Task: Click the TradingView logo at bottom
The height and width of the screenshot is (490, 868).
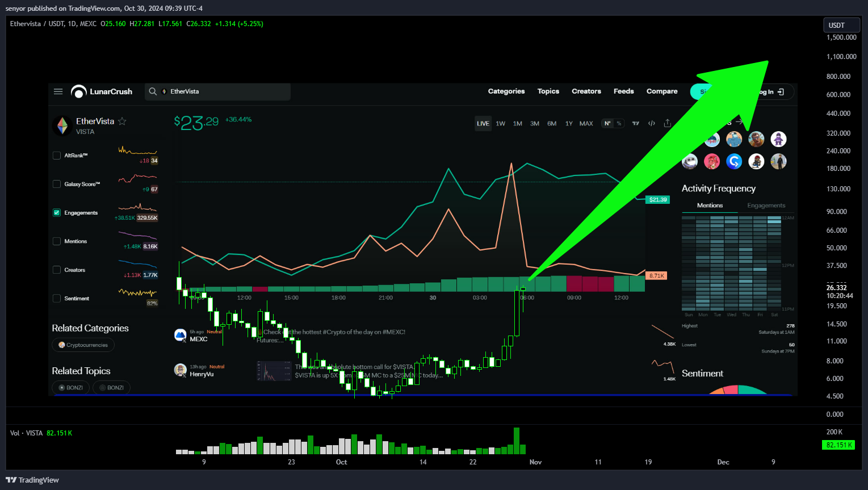Action: (x=32, y=480)
